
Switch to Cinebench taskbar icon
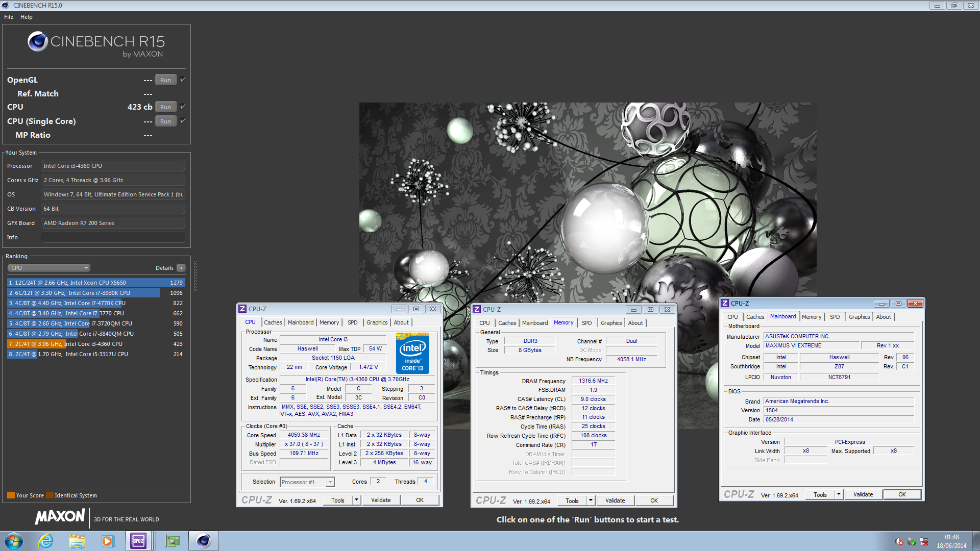[x=204, y=541]
